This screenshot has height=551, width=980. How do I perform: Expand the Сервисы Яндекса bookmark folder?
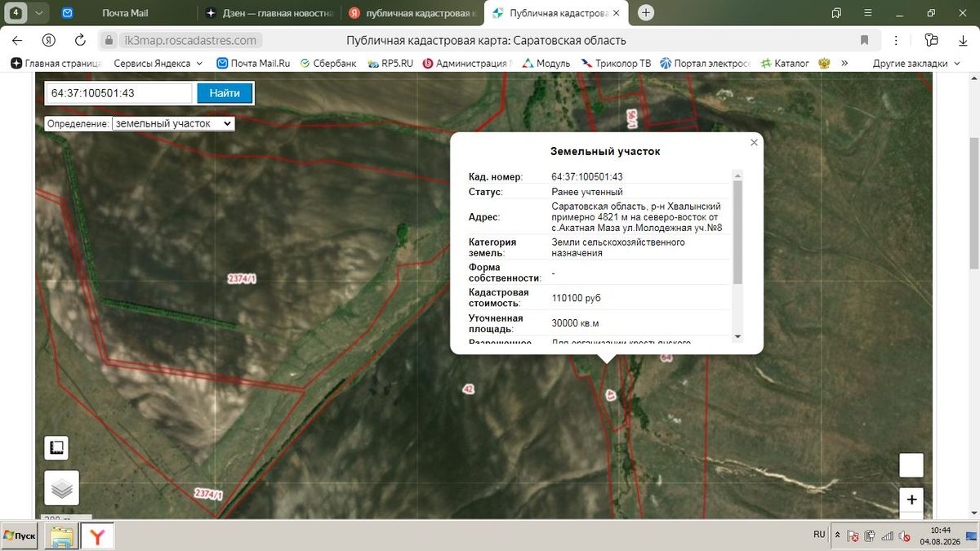click(x=158, y=63)
